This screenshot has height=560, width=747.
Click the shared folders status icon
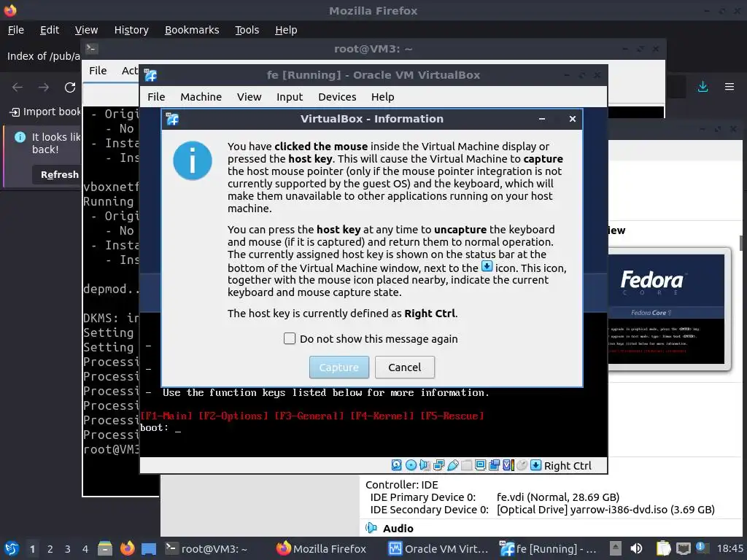click(466, 465)
